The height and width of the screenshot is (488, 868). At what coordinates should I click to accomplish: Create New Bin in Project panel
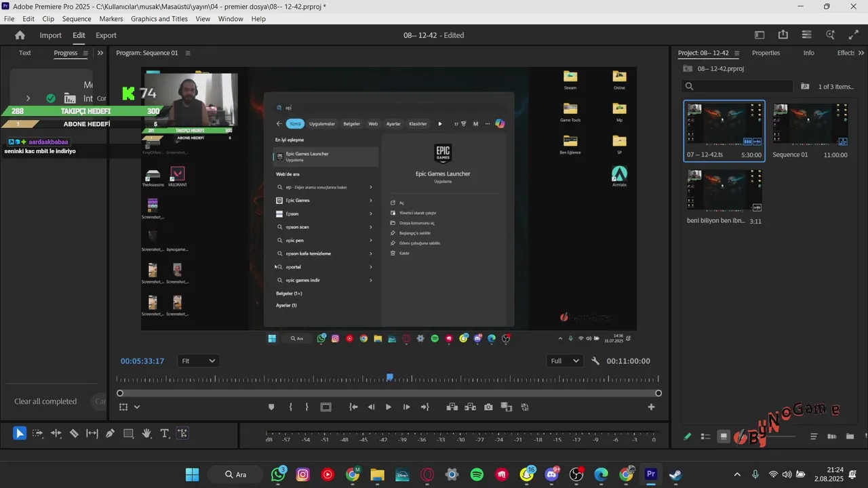tap(850, 436)
